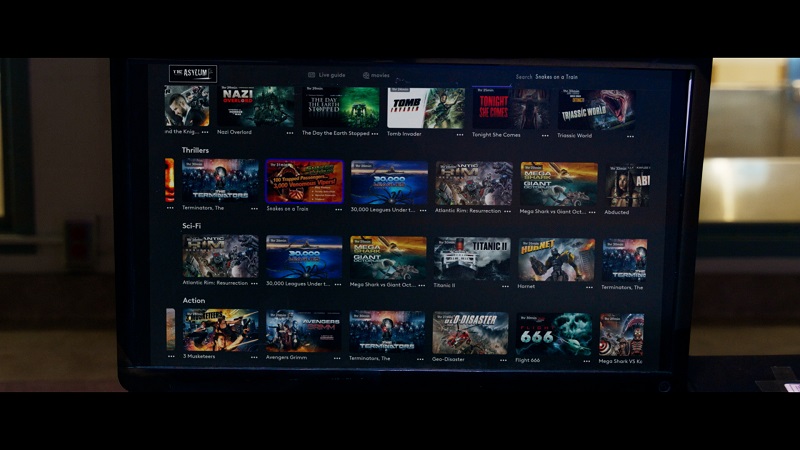Click the 'Geo-Disaster' title text

448,360
